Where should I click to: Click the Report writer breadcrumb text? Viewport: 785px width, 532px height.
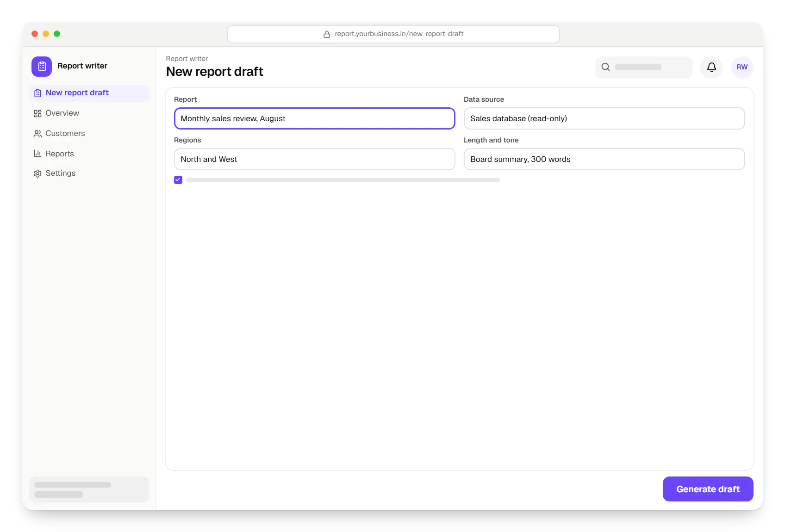point(187,59)
